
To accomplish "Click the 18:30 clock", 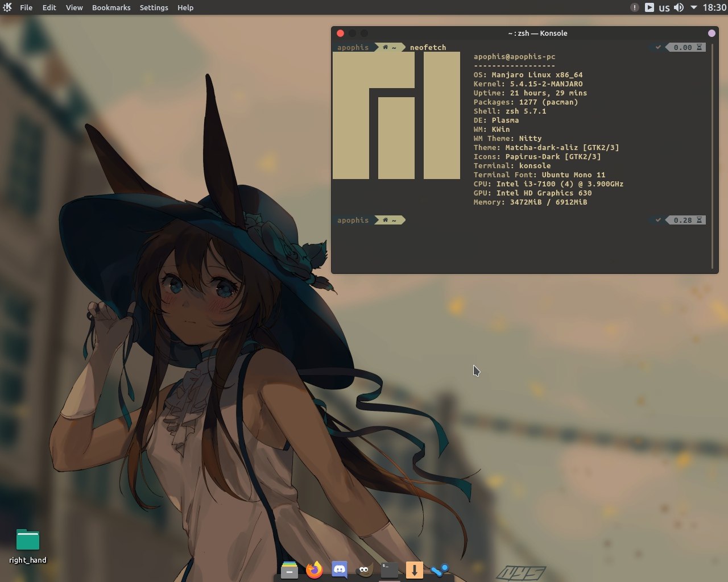I will coord(714,7).
